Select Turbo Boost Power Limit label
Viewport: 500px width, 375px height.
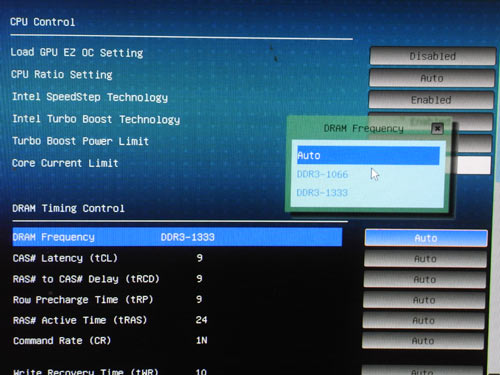[80, 141]
